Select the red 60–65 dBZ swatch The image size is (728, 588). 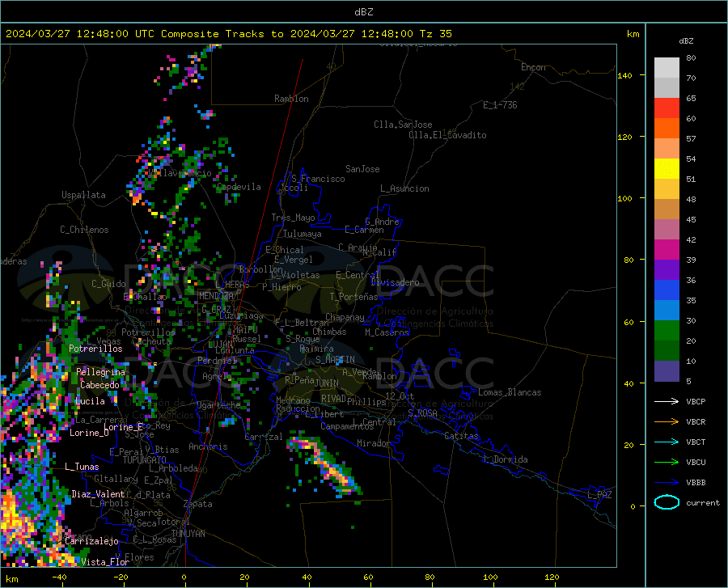(x=667, y=108)
